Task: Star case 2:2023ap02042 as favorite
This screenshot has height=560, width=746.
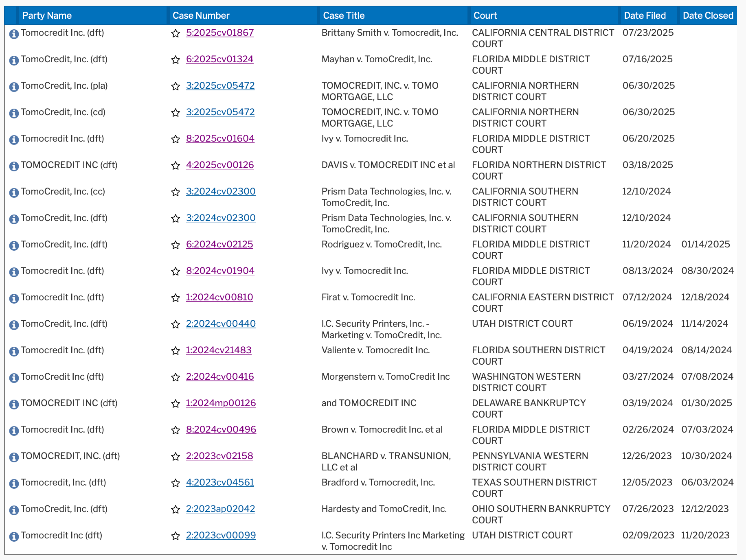Action: [176, 510]
